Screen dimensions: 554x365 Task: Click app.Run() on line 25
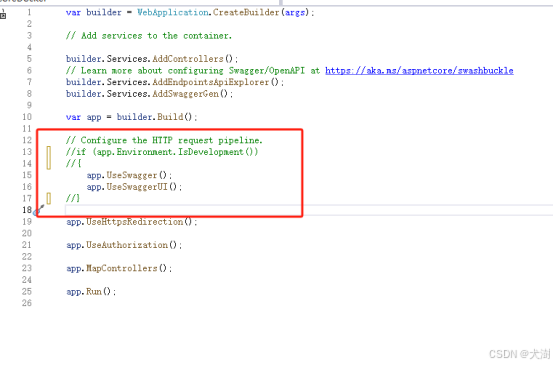[91, 292]
